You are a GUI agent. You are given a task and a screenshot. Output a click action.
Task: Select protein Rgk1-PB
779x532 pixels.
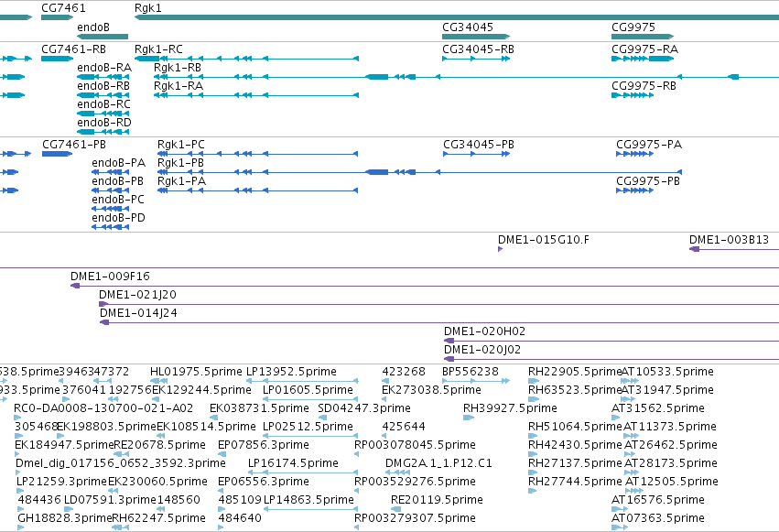[x=180, y=163]
